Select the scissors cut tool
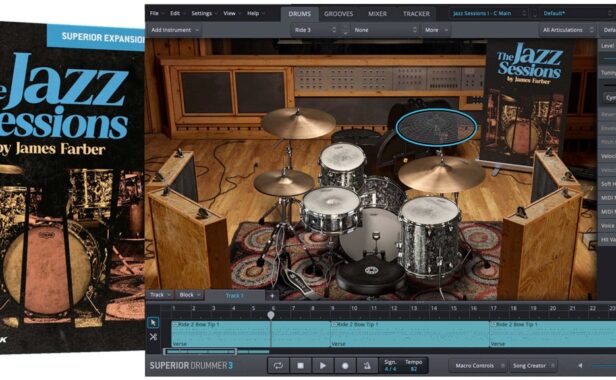616x380 pixels. [153, 337]
